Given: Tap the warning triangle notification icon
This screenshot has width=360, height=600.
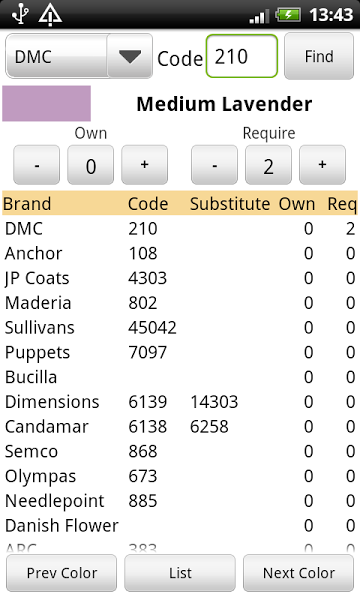Looking at the screenshot, I should 50,15.
